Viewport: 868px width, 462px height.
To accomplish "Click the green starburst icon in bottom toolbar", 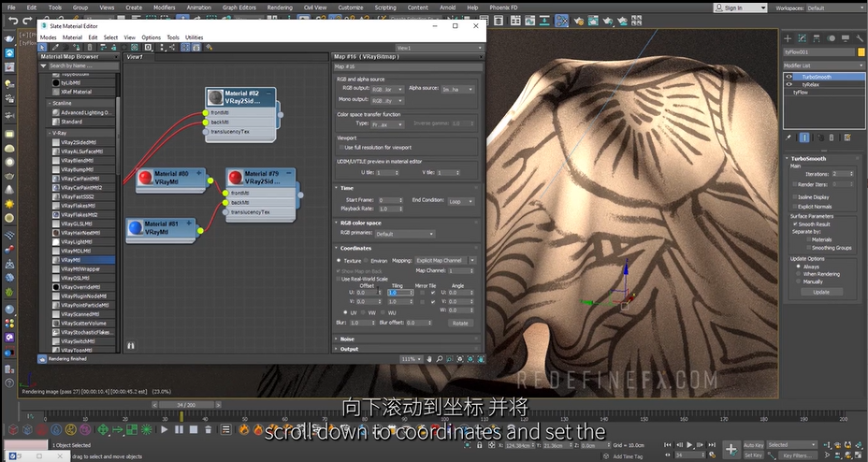I will 147,429.
